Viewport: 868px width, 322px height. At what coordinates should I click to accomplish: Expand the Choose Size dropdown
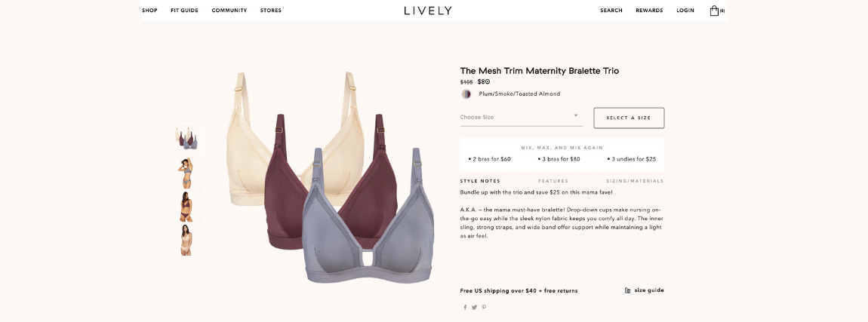click(x=521, y=118)
